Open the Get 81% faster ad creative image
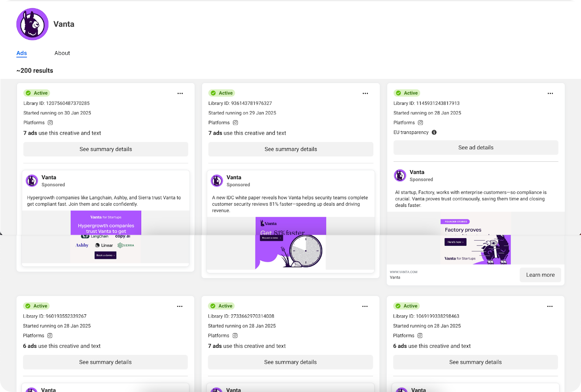Image resolution: width=581 pixels, height=392 pixels. point(290,243)
